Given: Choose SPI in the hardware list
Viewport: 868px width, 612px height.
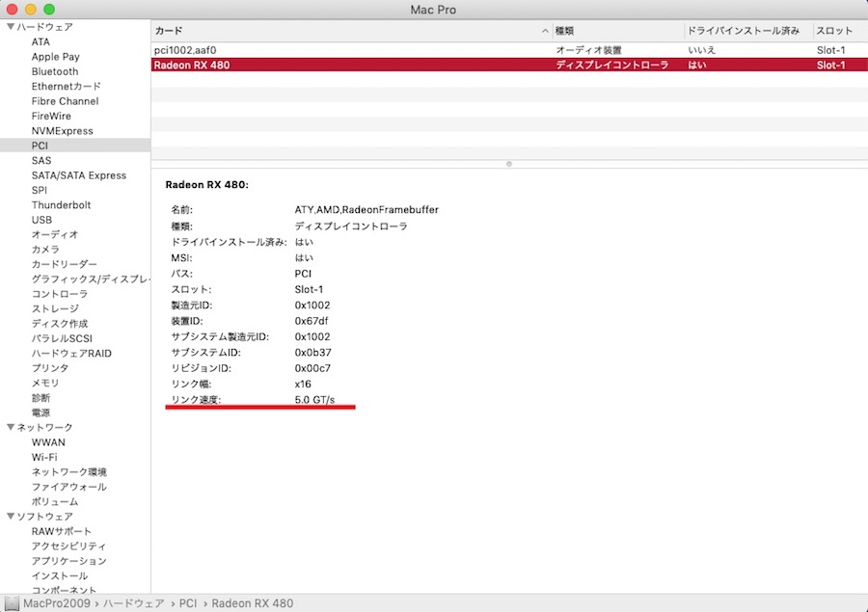Looking at the screenshot, I should pos(39,191).
